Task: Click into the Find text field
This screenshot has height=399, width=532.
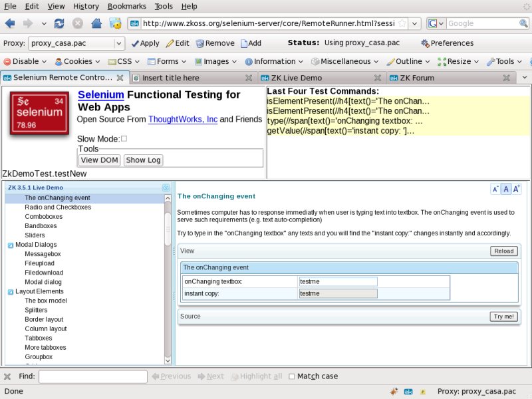Action: click(x=93, y=376)
